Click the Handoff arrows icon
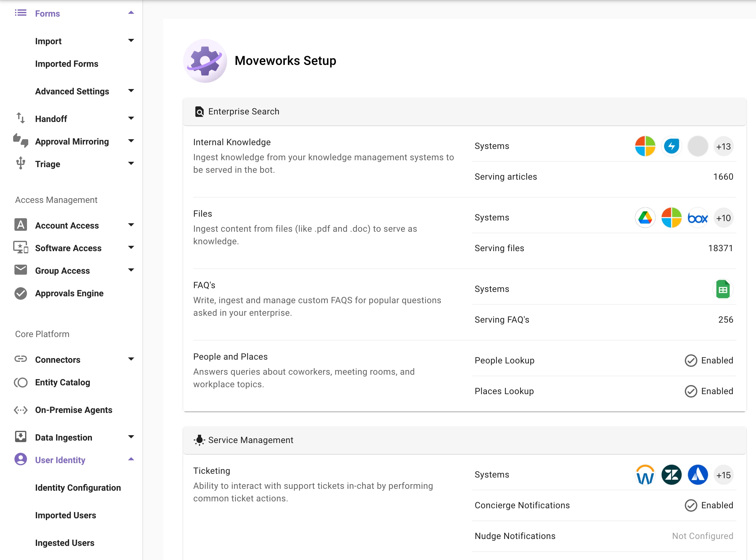Viewport: 756px width, 560px height. [x=21, y=118]
